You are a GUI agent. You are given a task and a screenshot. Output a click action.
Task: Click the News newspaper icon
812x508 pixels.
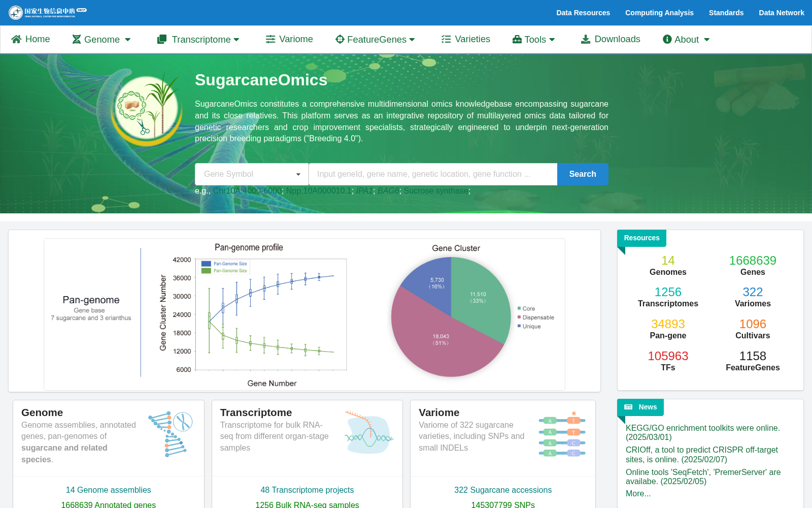[628, 407]
